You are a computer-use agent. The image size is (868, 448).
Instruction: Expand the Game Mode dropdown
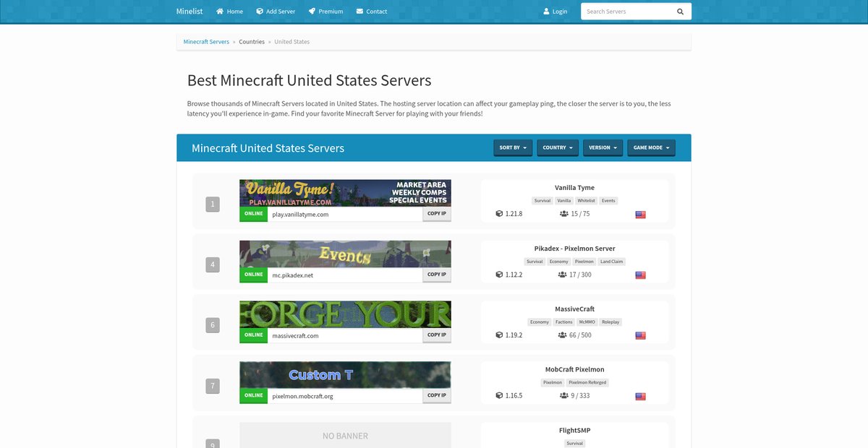[651, 147]
